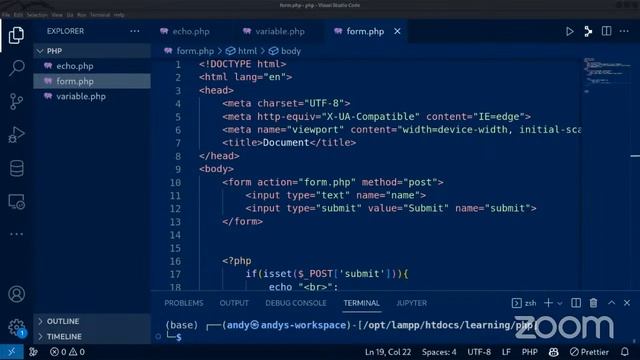Click the open changes icon beside the run button
640x360 pixels.
(x=588, y=31)
